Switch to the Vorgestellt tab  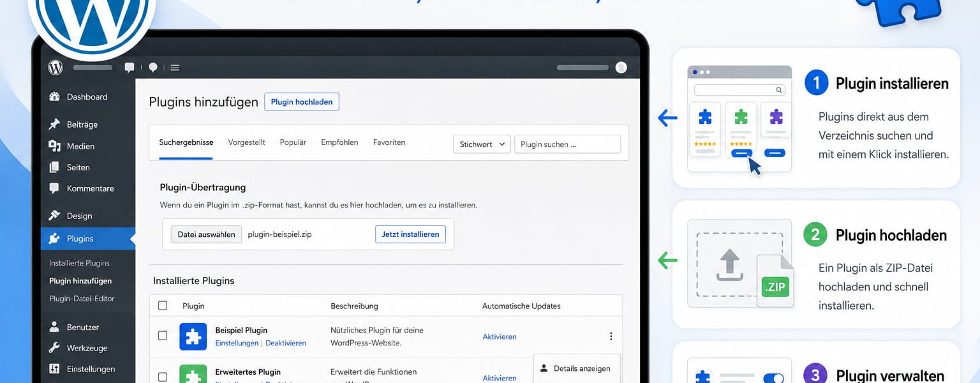point(246,142)
